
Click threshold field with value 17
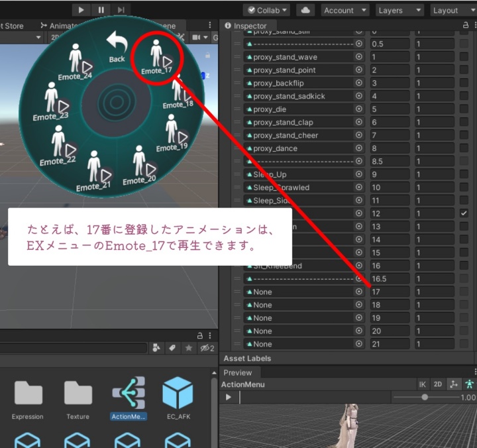390,292
